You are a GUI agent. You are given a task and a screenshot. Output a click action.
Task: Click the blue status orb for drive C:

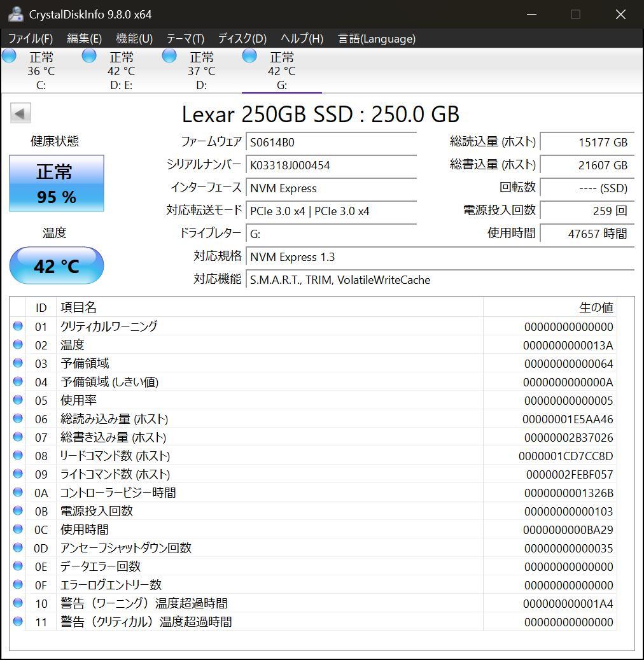tap(10, 55)
